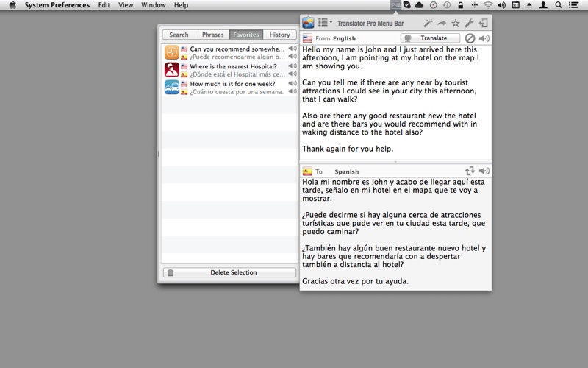588x368 pixels.
Task: Click the Translator Pro globe app icon
Action: click(x=308, y=23)
